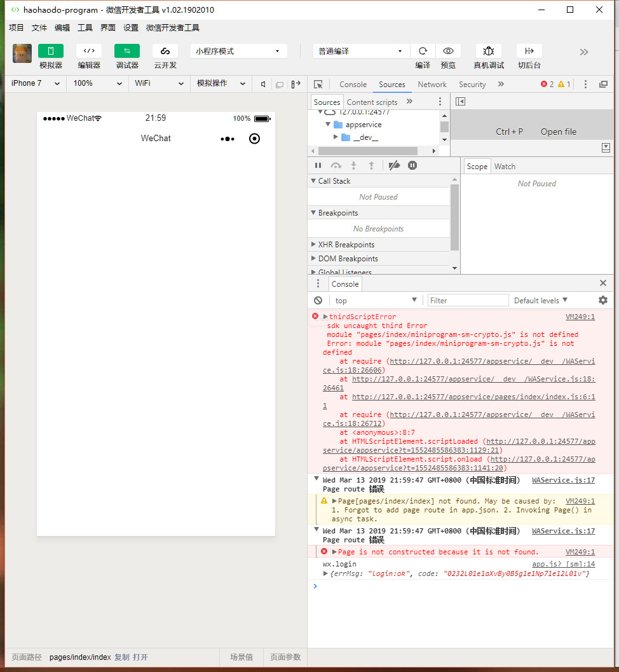This screenshot has height=672, width=619.
Task: Click the 打开 open page path link
Action: pos(140,657)
